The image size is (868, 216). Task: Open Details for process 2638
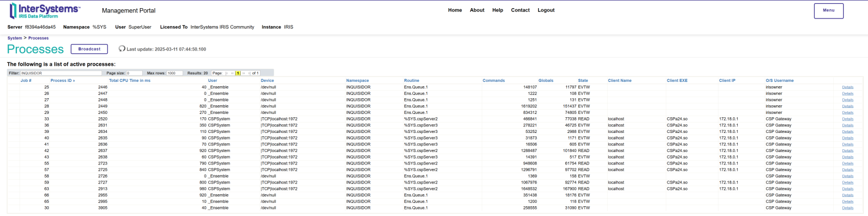click(848, 157)
